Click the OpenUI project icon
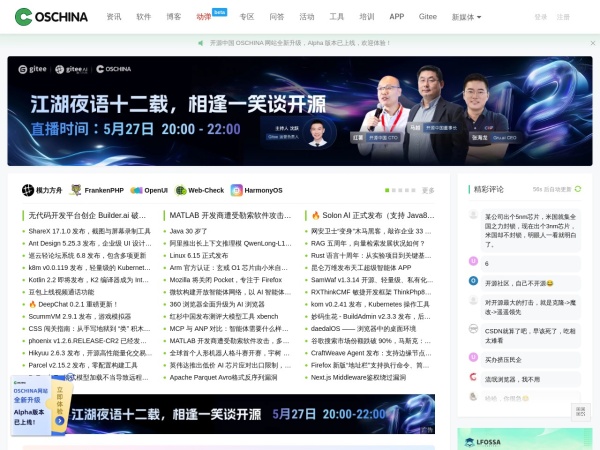The height and width of the screenshot is (450, 600). (136, 190)
